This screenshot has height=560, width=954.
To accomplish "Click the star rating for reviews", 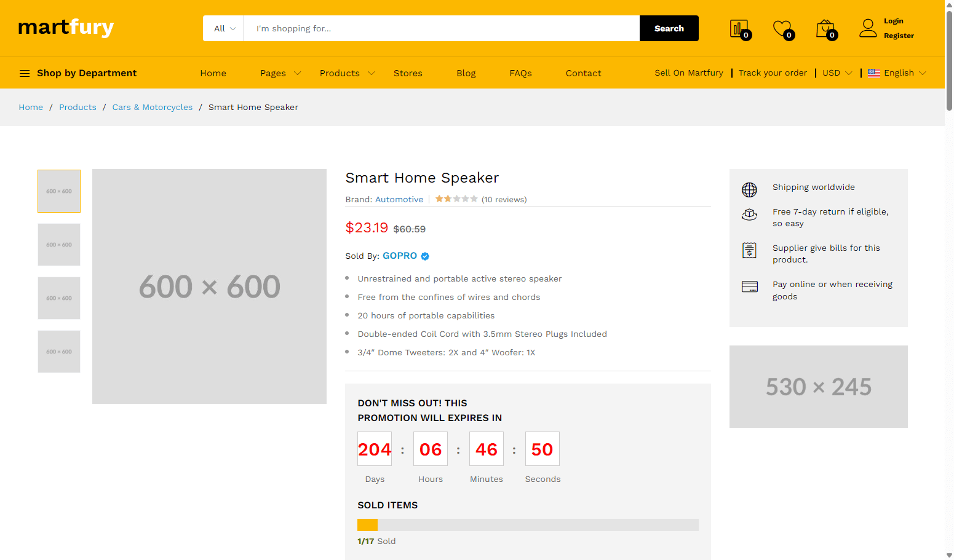I will coord(456,199).
